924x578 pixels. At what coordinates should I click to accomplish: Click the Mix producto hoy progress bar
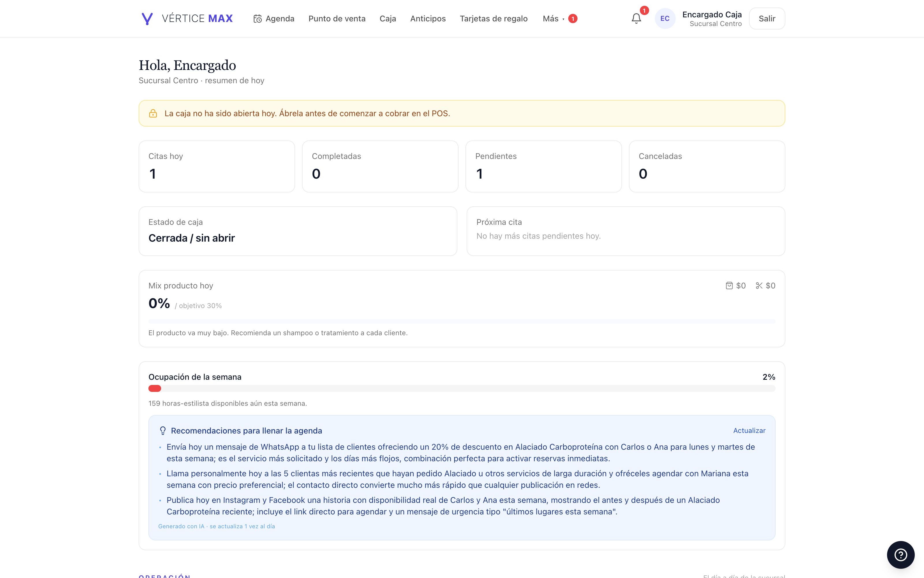(462, 321)
